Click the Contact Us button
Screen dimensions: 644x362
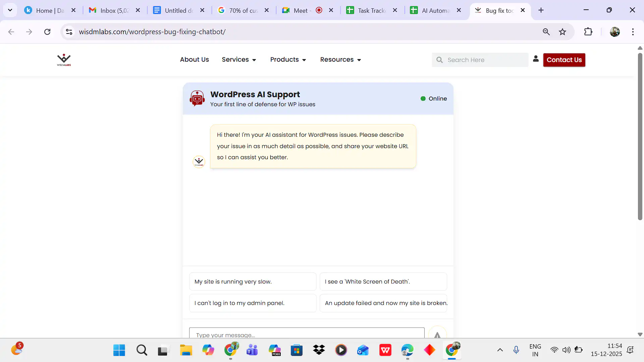pos(564,60)
